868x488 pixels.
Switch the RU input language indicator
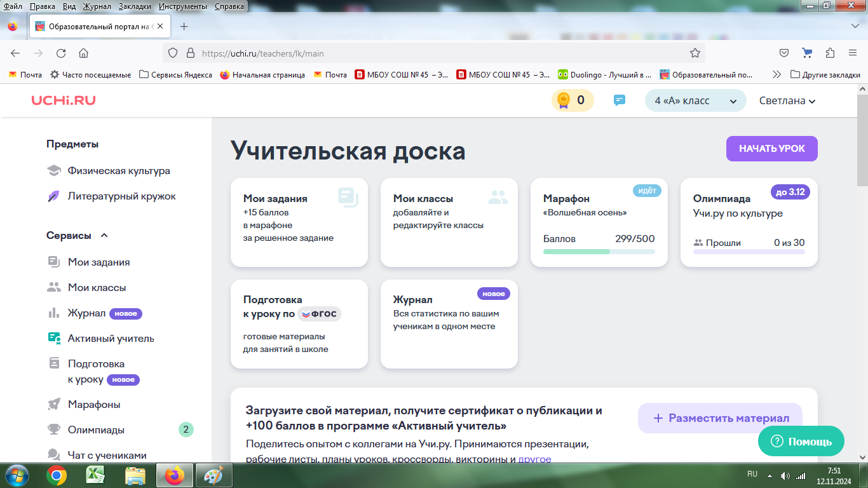(752, 475)
